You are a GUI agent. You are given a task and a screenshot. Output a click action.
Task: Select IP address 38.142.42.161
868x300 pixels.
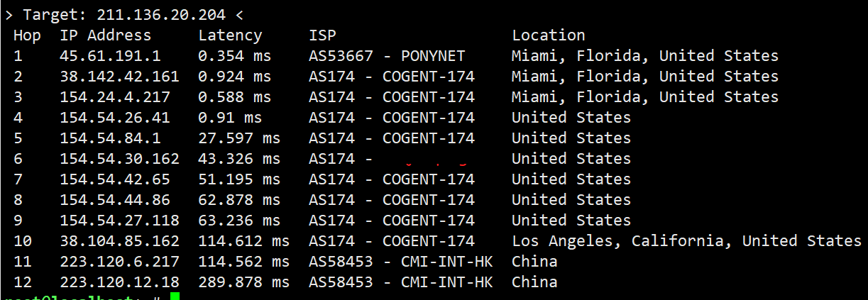pyautogui.click(x=119, y=76)
